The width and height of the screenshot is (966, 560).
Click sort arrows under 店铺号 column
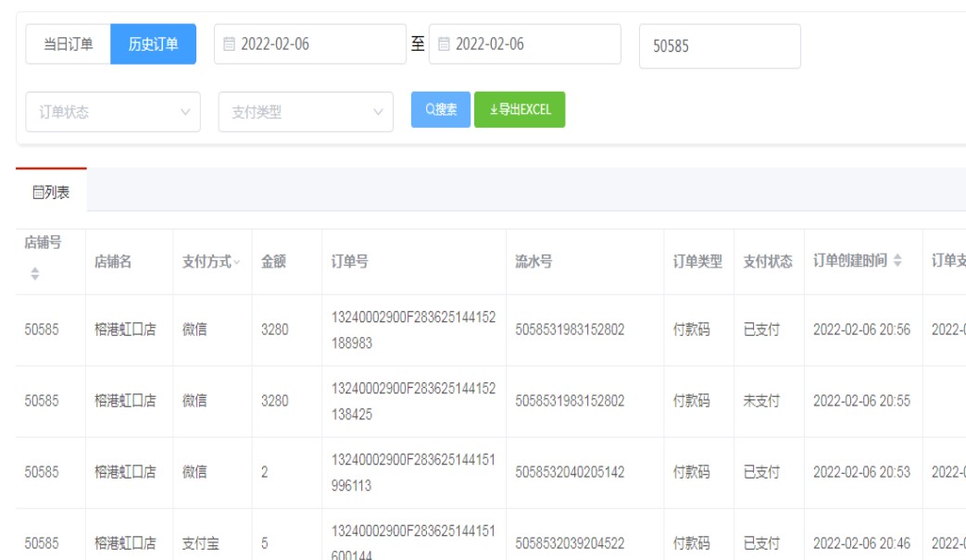click(36, 274)
